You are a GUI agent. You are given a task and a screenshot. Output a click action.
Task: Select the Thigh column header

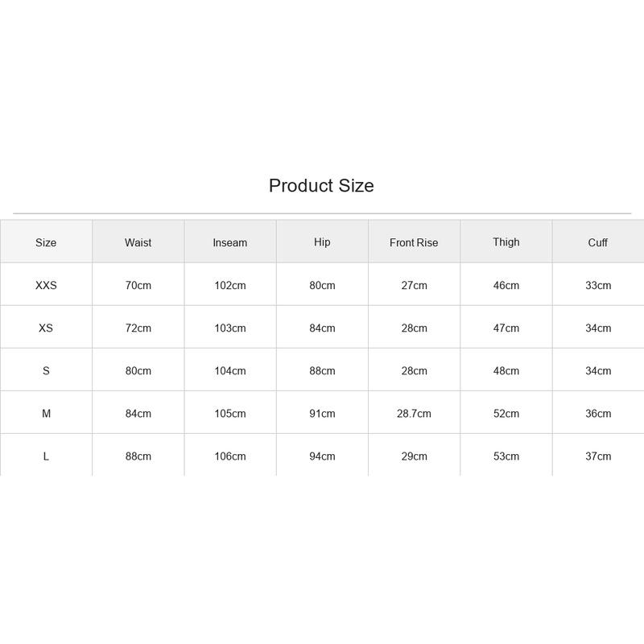coord(506,242)
